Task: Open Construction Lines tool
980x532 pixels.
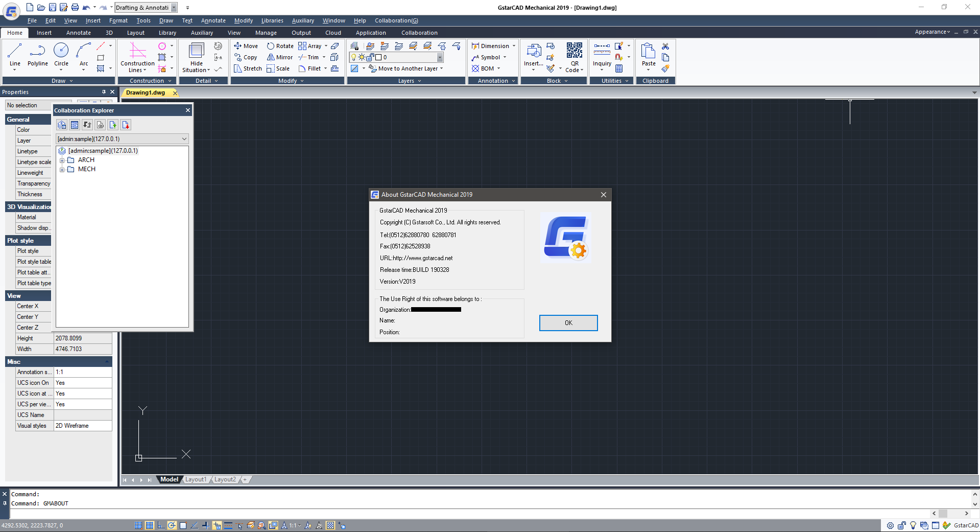Action: tap(137, 57)
